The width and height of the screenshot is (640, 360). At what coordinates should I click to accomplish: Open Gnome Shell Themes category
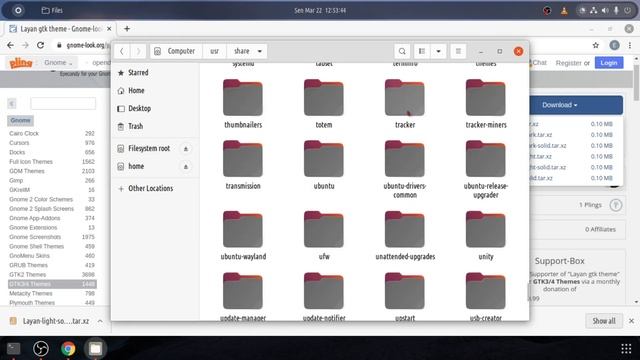(37, 247)
